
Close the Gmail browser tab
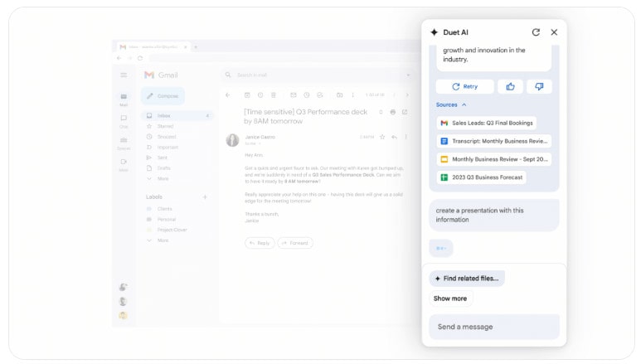(185, 47)
